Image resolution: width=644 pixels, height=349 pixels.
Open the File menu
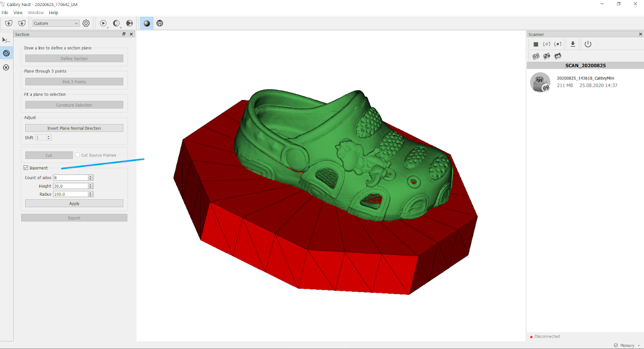(5, 13)
